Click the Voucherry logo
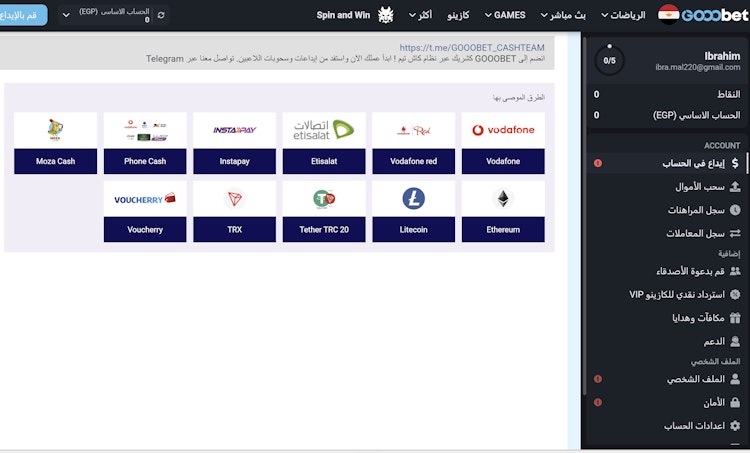 pos(145,199)
